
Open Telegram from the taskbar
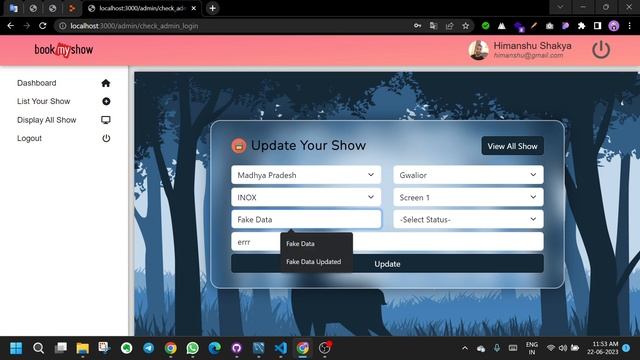tap(149, 348)
